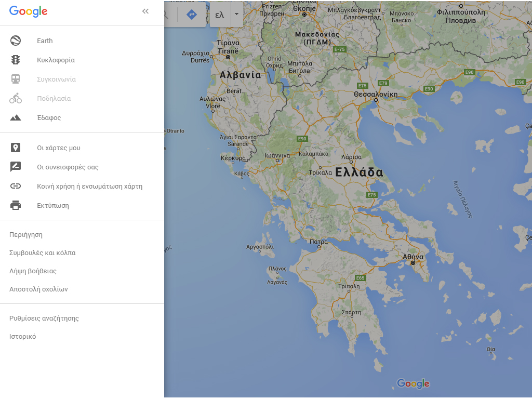Click Τρίπολη label on map
The width and height of the screenshot is (532, 399).
349,286
